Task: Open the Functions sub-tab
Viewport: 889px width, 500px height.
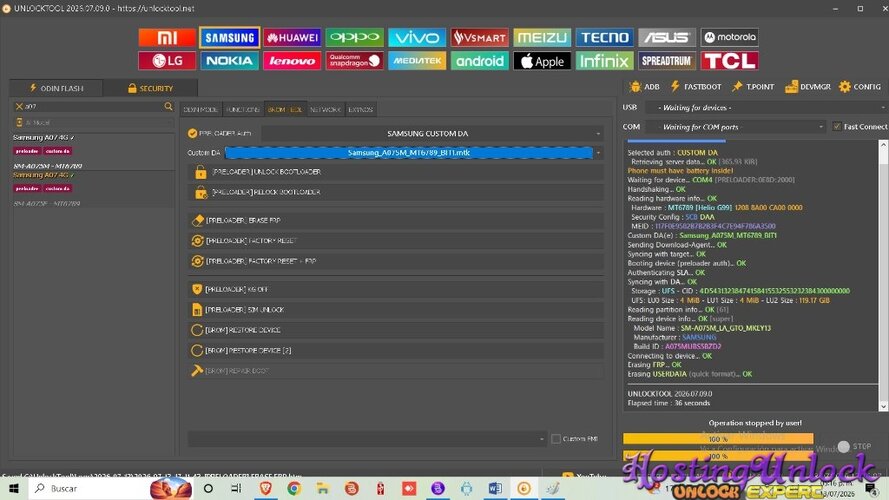Action: pos(243,109)
